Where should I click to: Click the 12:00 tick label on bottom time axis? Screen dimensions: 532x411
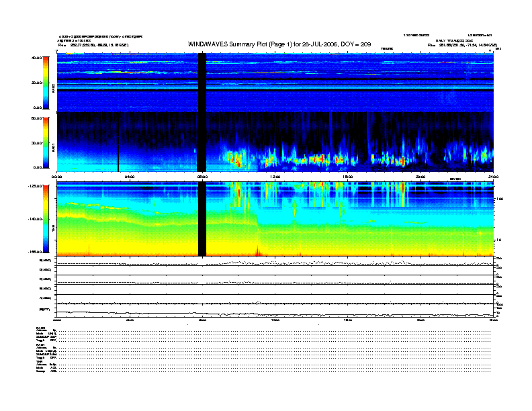pyautogui.click(x=275, y=320)
